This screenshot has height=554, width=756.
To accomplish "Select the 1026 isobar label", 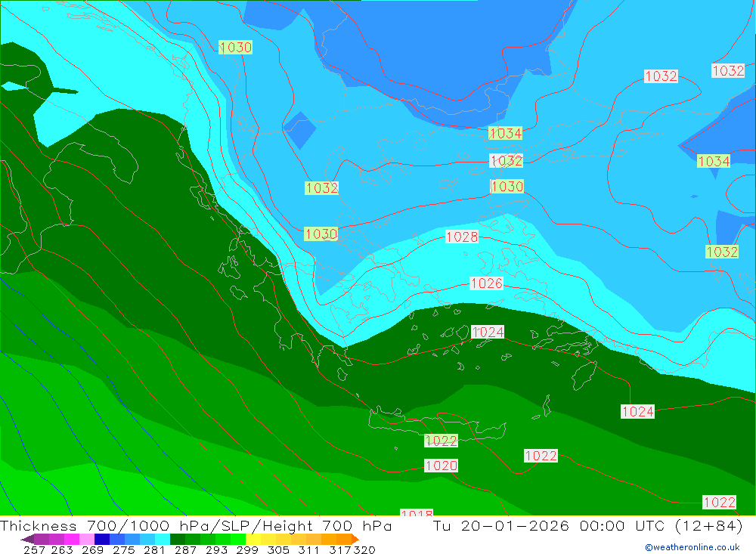I will pos(486,283).
